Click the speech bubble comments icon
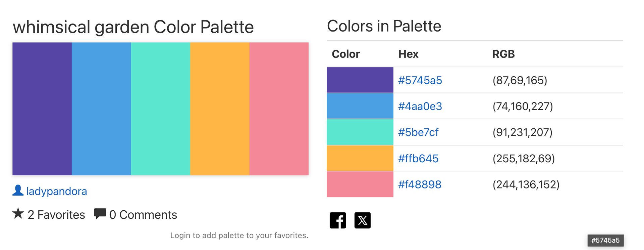This screenshot has width=644, height=250. (100, 214)
